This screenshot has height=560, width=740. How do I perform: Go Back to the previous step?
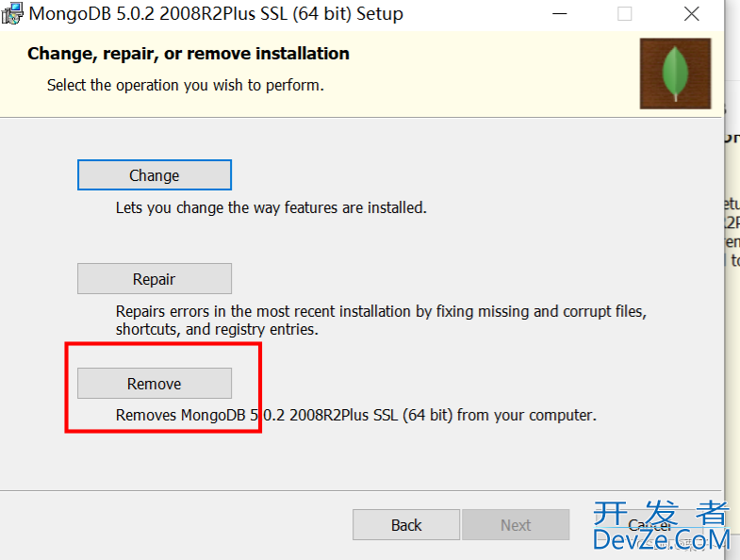tap(406, 524)
